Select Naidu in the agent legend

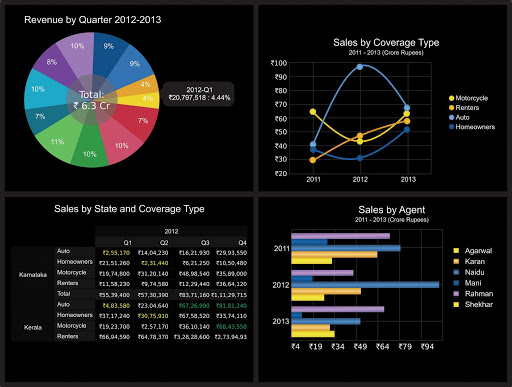point(469,272)
